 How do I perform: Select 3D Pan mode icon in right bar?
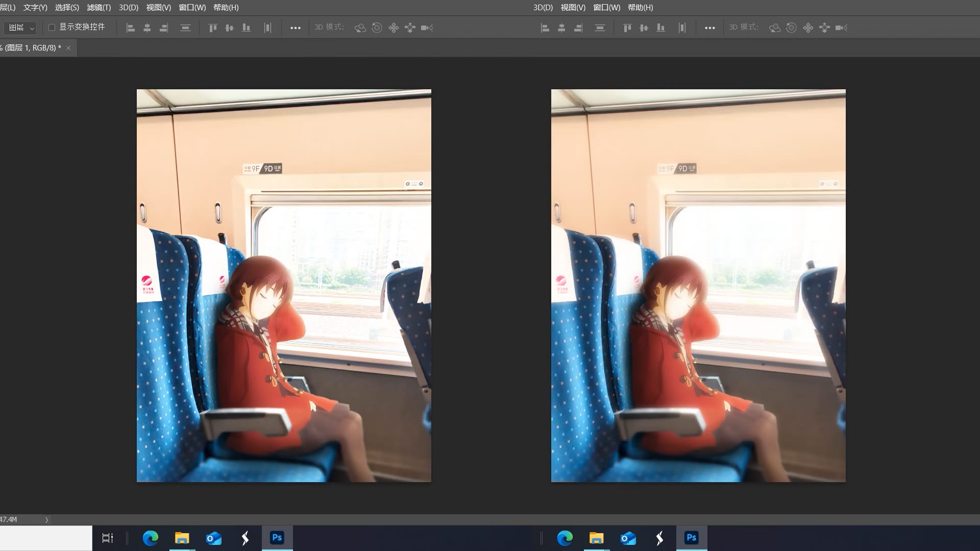point(808,28)
